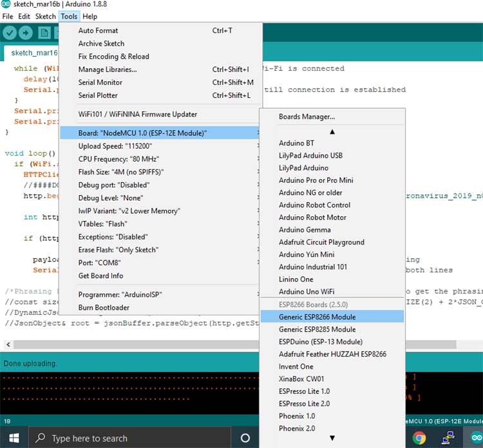Open Manage Libraries...

[x=160, y=70]
